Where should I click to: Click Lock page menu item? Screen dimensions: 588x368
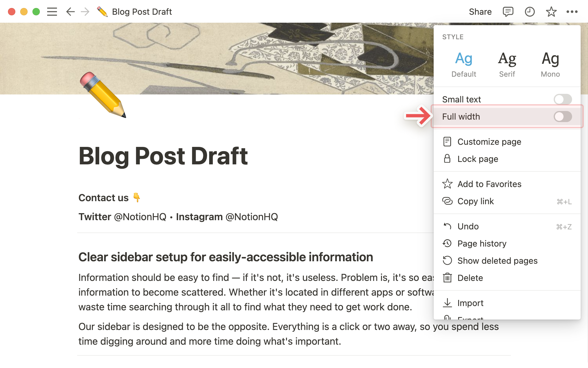[478, 159]
